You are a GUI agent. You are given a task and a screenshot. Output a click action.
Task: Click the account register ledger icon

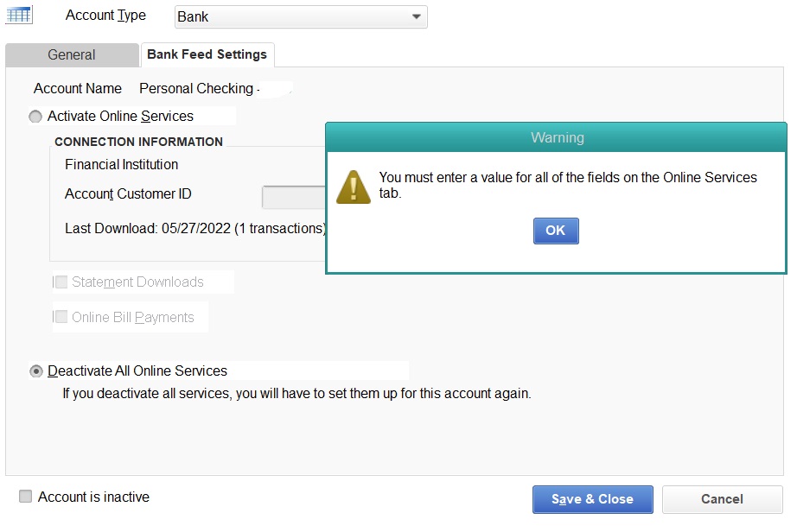click(18, 14)
